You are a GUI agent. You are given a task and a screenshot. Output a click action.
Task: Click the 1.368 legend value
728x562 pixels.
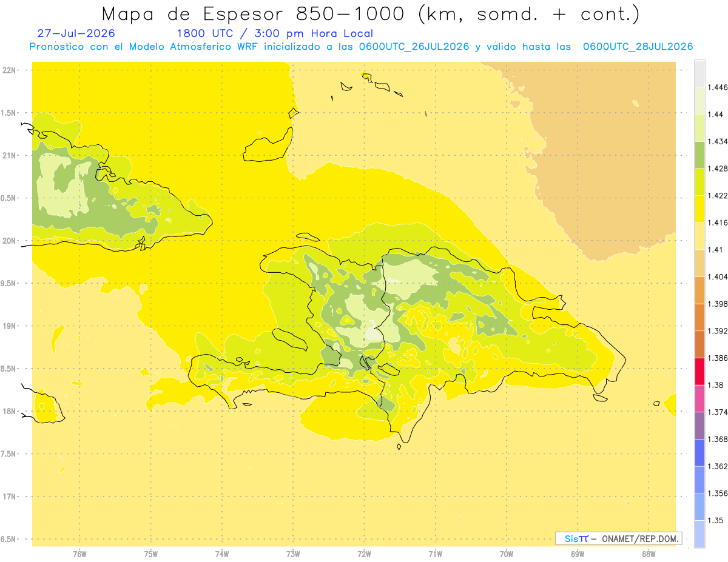pyautogui.click(x=719, y=439)
